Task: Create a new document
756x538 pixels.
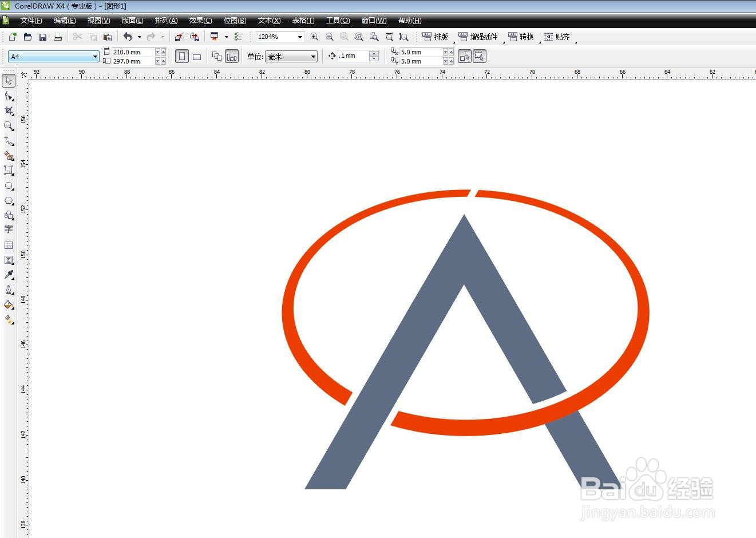Action: pyautogui.click(x=13, y=37)
